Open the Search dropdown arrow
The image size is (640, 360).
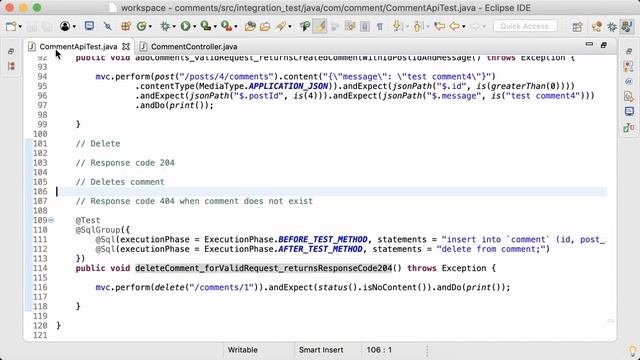[290, 27]
